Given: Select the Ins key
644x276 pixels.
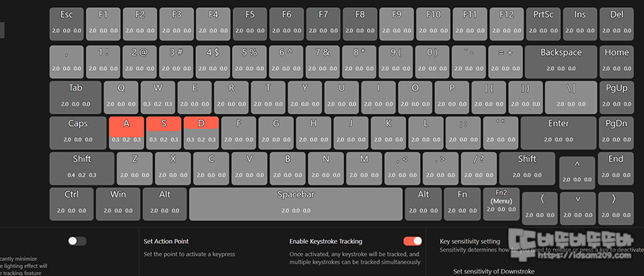Looking at the screenshot, I should tap(580, 24).
